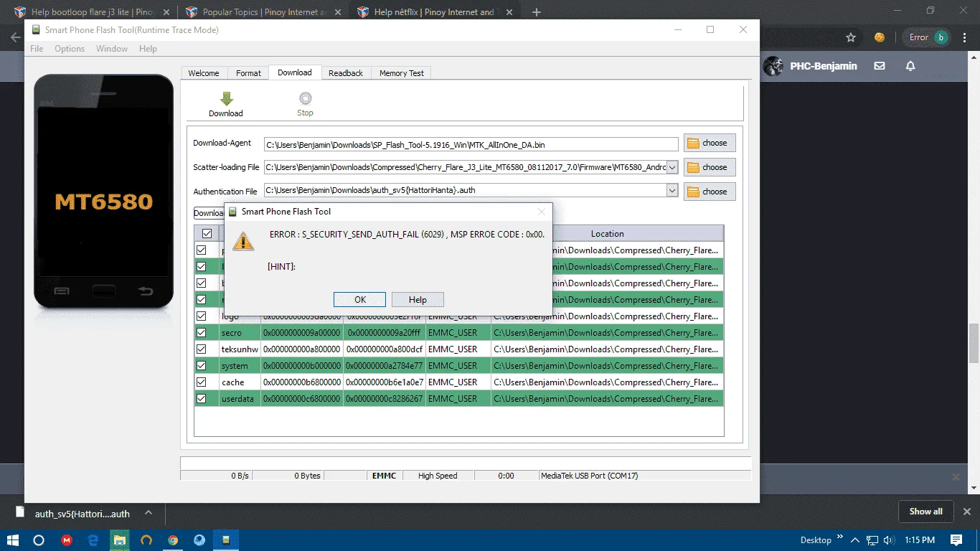Open options for the auth_sv5 download item

point(149,513)
